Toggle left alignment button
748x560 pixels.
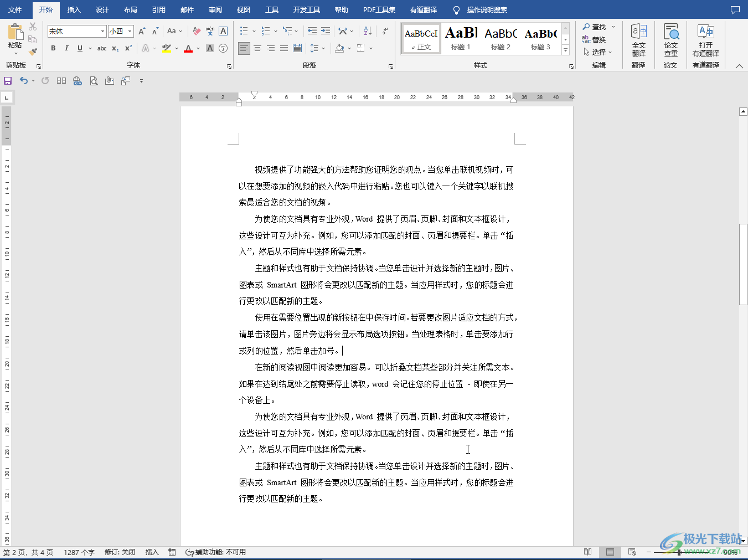pos(244,48)
